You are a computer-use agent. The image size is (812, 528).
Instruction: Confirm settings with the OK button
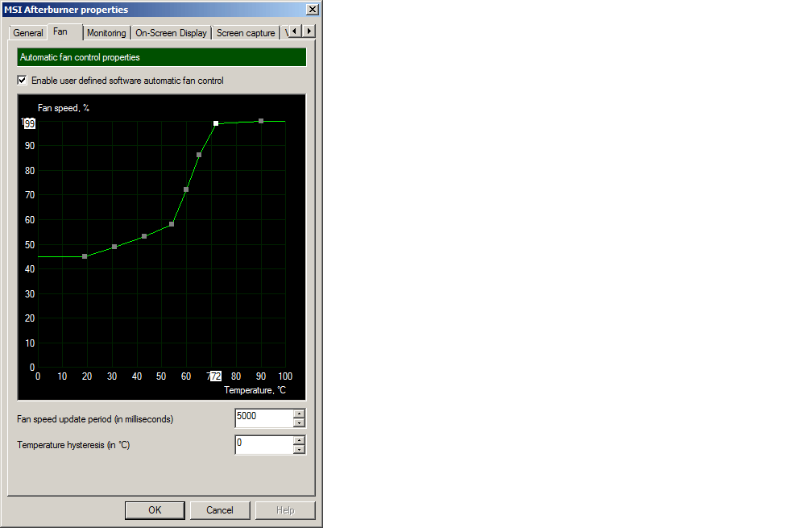pos(155,510)
